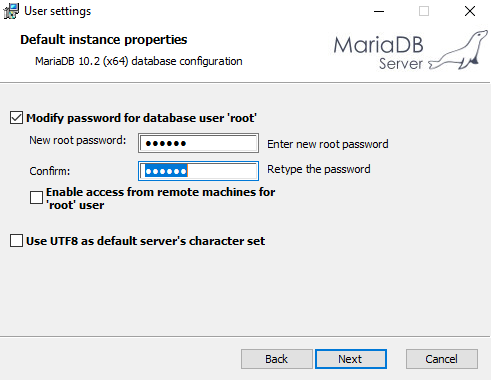
Task: Click the MariaDB Server wordmark
Action: (x=379, y=53)
